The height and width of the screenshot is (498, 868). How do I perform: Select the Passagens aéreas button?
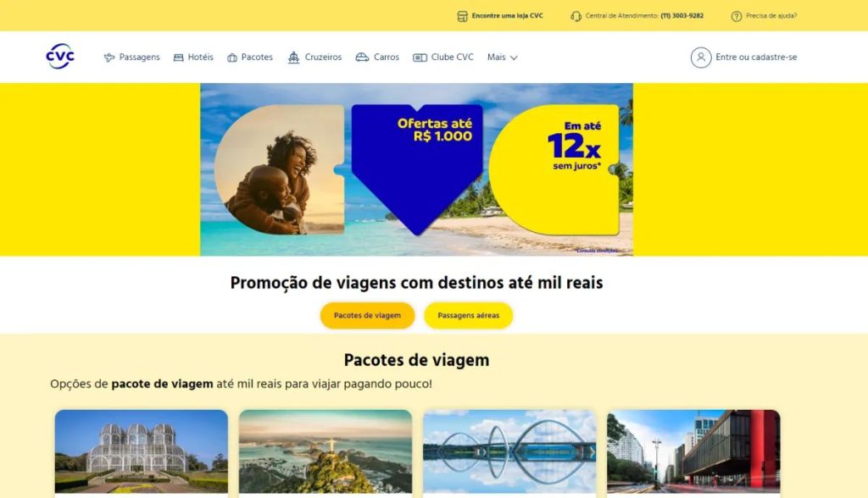click(468, 315)
